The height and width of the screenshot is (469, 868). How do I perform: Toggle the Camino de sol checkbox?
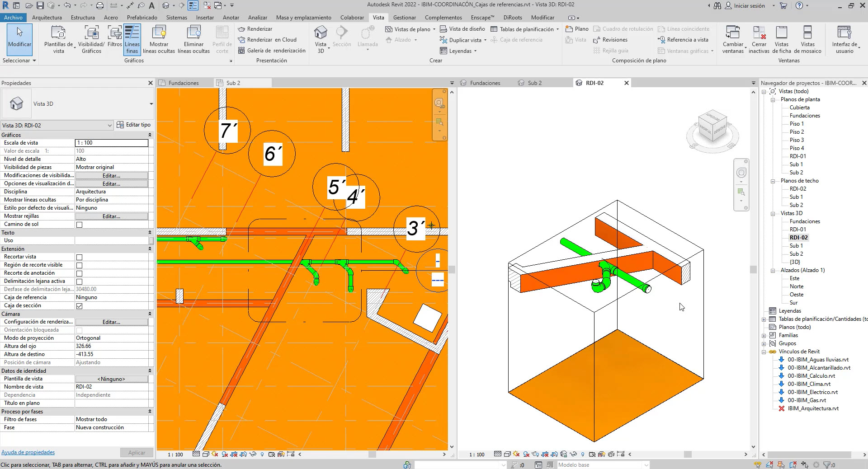point(80,225)
